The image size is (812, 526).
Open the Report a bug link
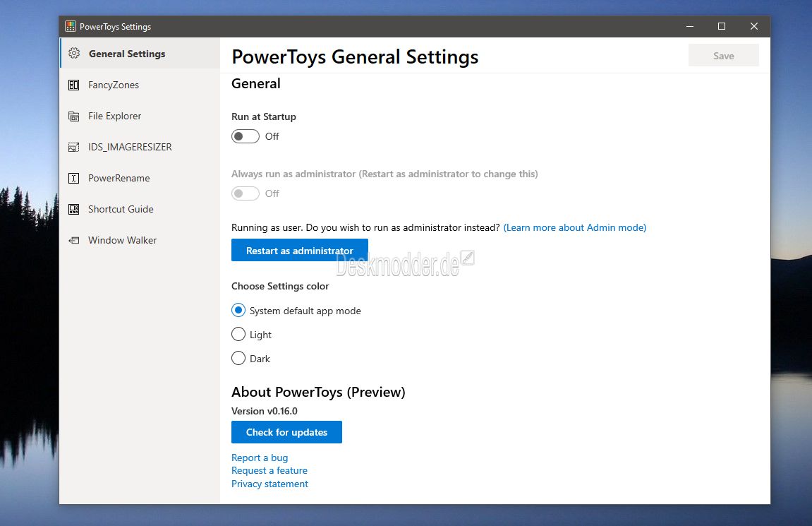(x=260, y=458)
